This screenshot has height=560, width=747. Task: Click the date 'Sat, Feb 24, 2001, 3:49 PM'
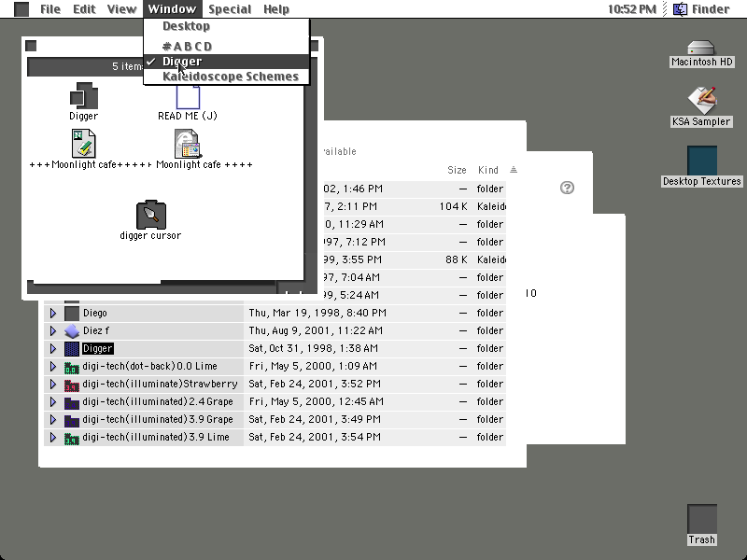pos(315,419)
